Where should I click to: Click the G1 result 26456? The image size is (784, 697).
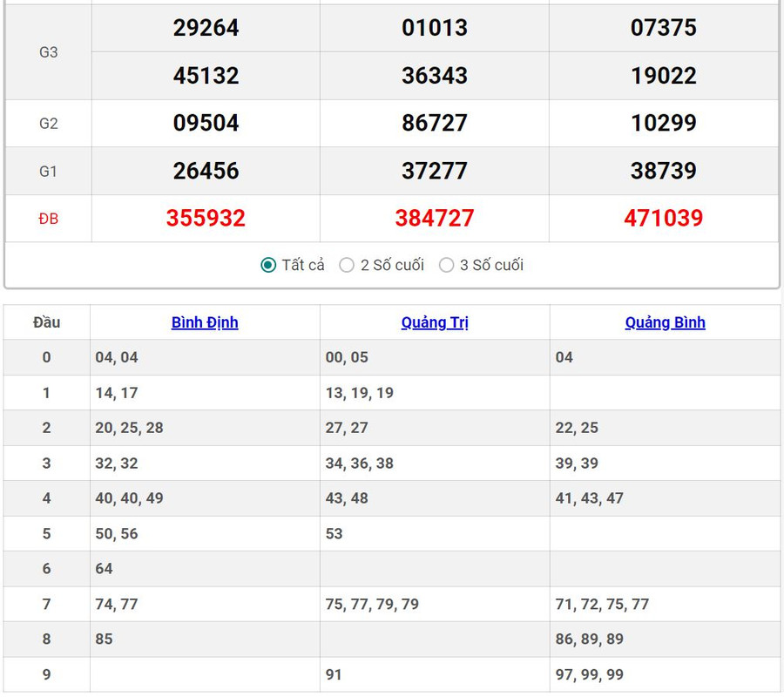pyautogui.click(x=206, y=171)
